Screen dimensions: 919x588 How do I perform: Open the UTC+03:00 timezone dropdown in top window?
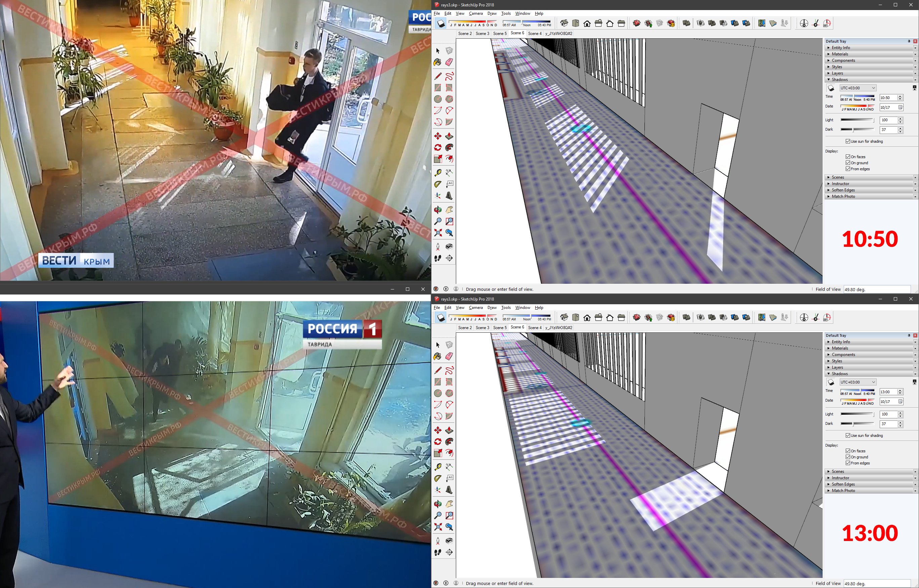858,88
